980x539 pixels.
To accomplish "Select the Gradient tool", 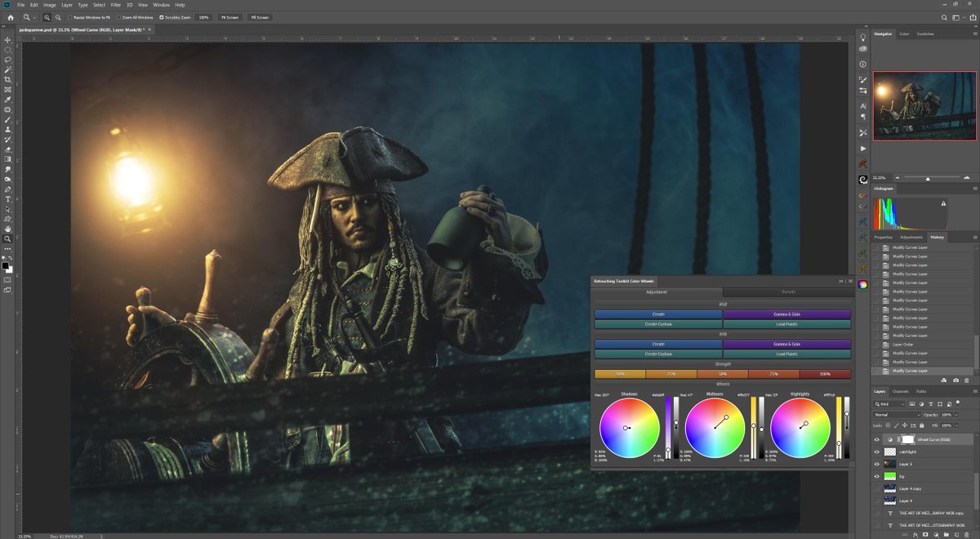I will coord(8,159).
